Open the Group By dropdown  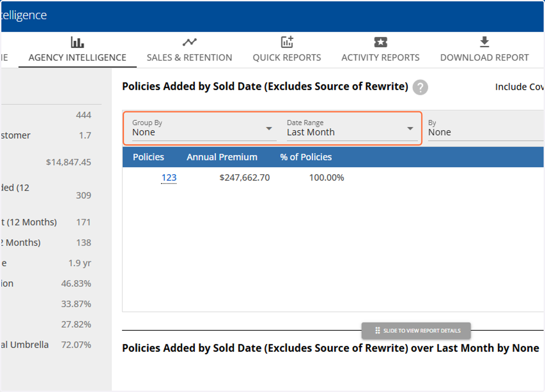(204, 128)
